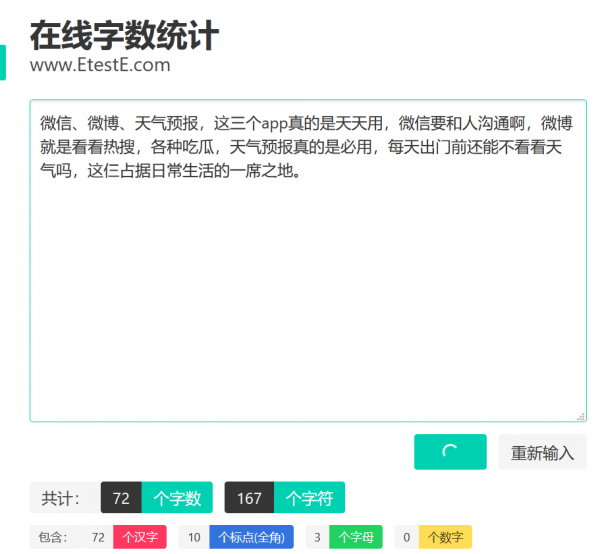The image size is (600, 554).
Task: Click the 72 Chinese character count in 包含 row
Action: (98, 537)
